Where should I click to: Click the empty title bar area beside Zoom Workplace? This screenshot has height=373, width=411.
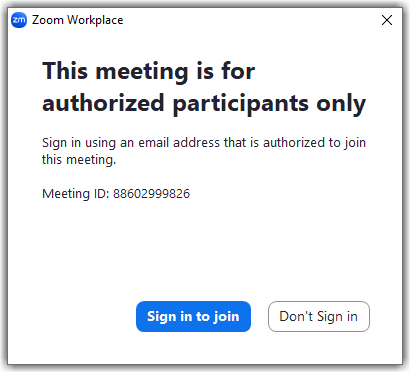250,20
